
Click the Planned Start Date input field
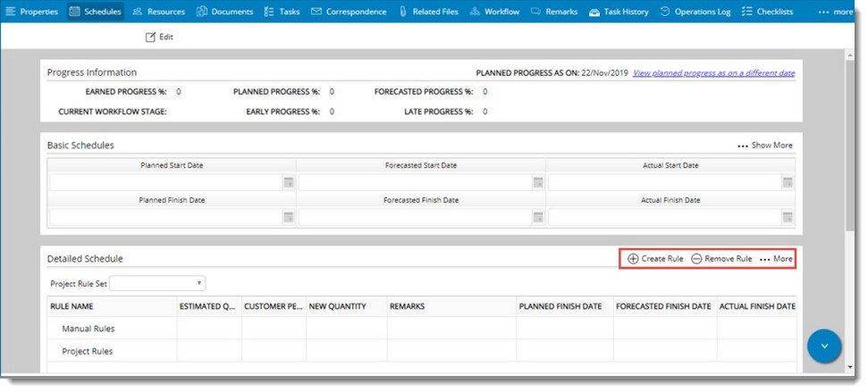pos(165,182)
